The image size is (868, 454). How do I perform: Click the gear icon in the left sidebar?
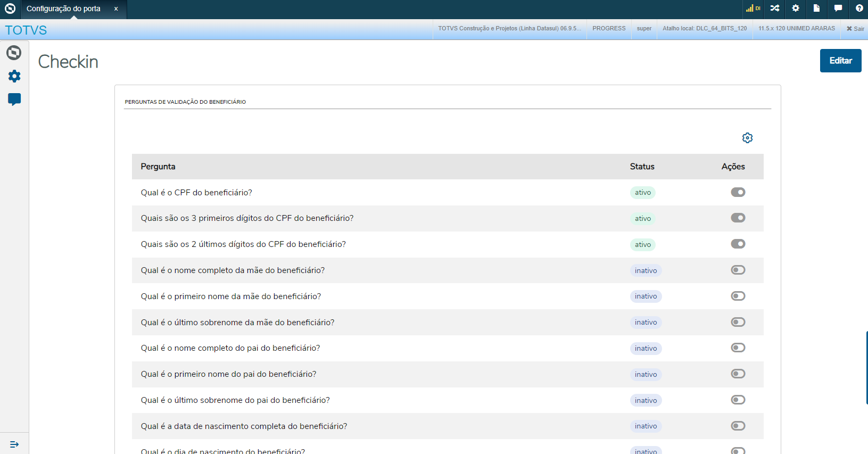(14, 76)
